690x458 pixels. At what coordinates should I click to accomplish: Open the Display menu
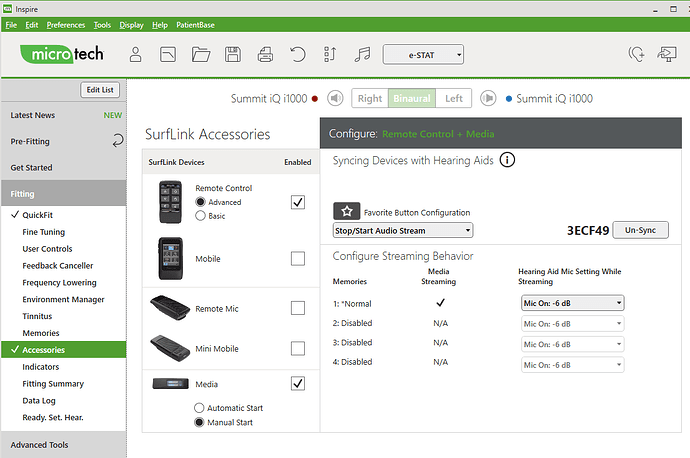tap(132, 25)
